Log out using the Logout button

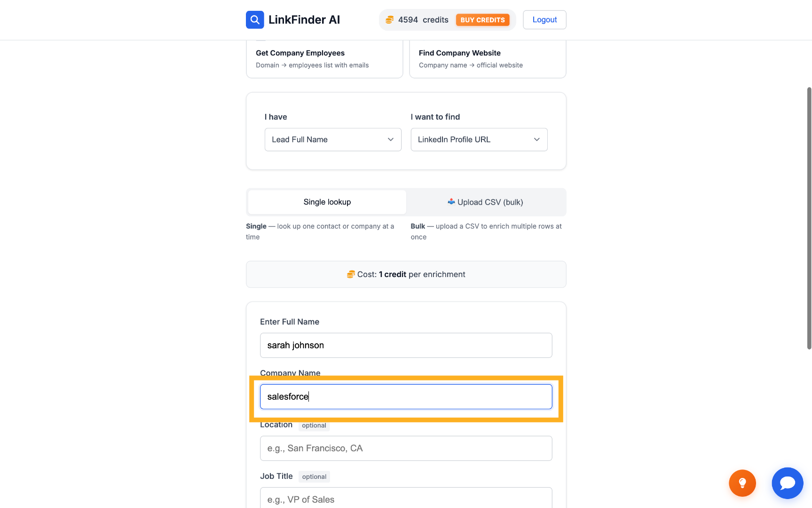pyautogui.click(x=544, y=20)
